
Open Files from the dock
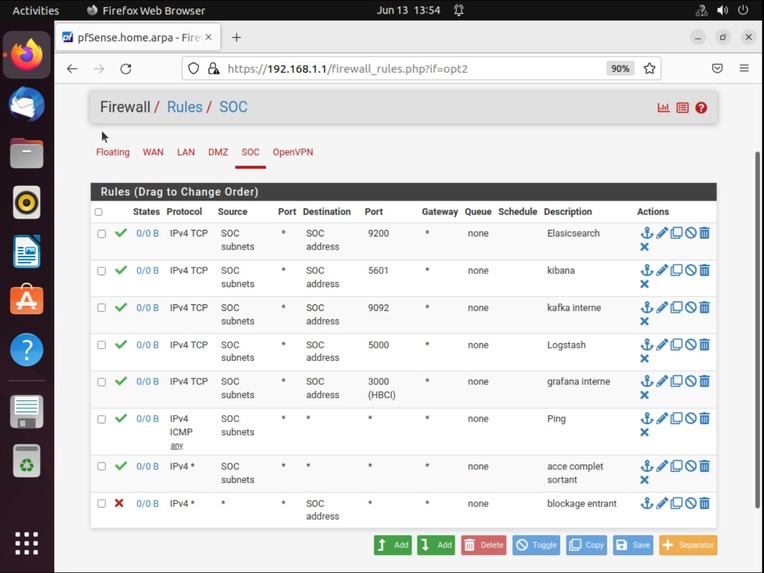27,153
